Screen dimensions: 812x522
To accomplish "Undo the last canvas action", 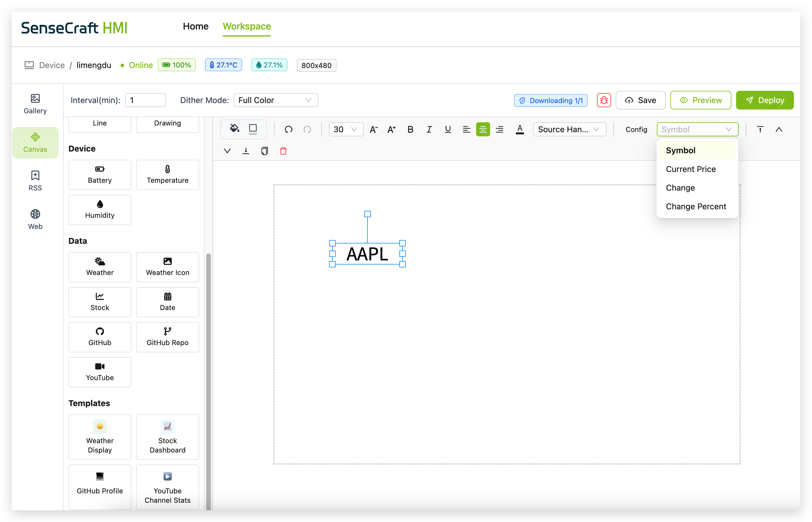I will [x=289, y=129].
